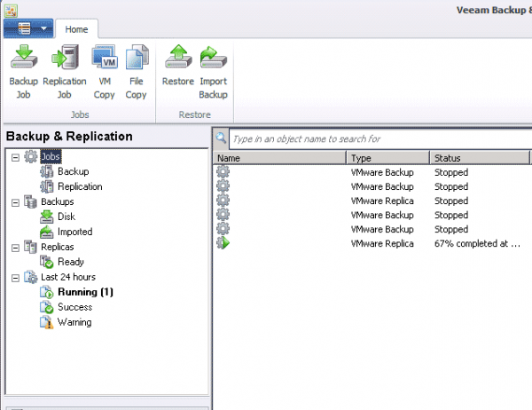The height and width of the screenshot is (410, 532).
Task: Open the Import Backup tool
Action: coord(213,71)
